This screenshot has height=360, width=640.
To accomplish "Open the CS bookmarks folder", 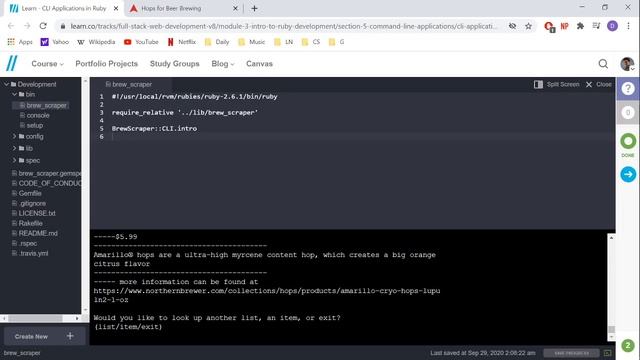I will (x=311, y=42).
